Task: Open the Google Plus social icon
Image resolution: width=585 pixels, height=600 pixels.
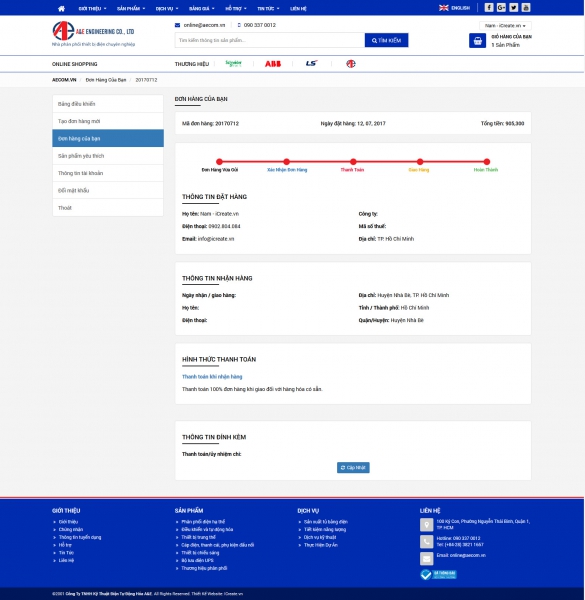Action: point(501,8)
